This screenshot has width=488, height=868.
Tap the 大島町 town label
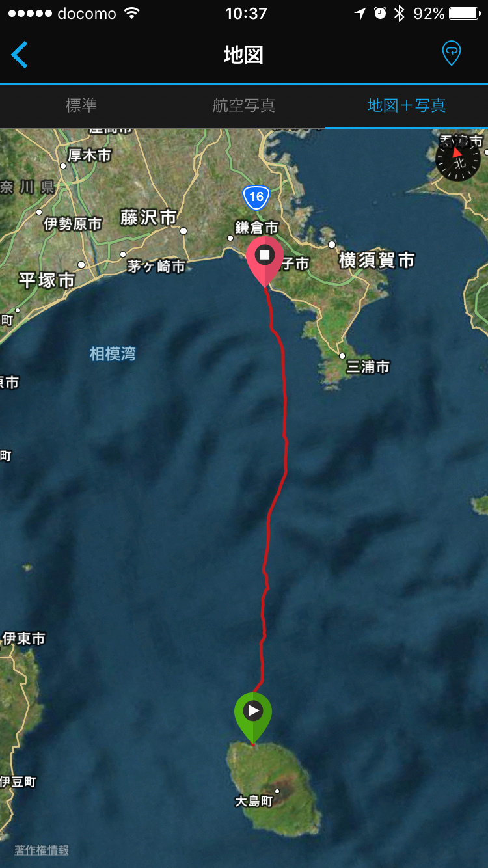[254, 802]
